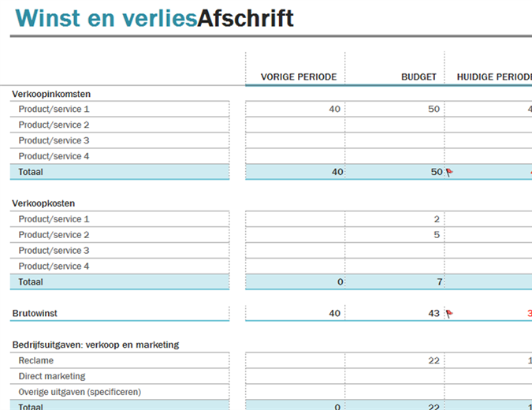The image size is (532, 410).
Task: Click the Brutowinst row label
Action: pos(35,313)
